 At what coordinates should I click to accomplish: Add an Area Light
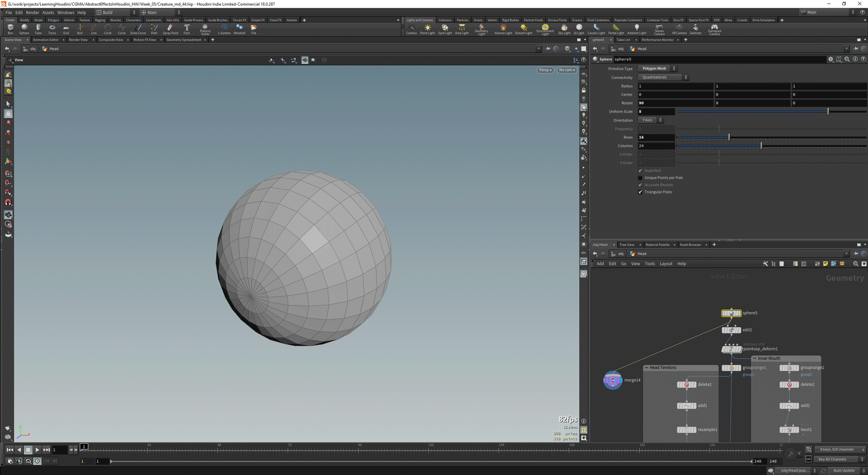(x=462, y=29)
